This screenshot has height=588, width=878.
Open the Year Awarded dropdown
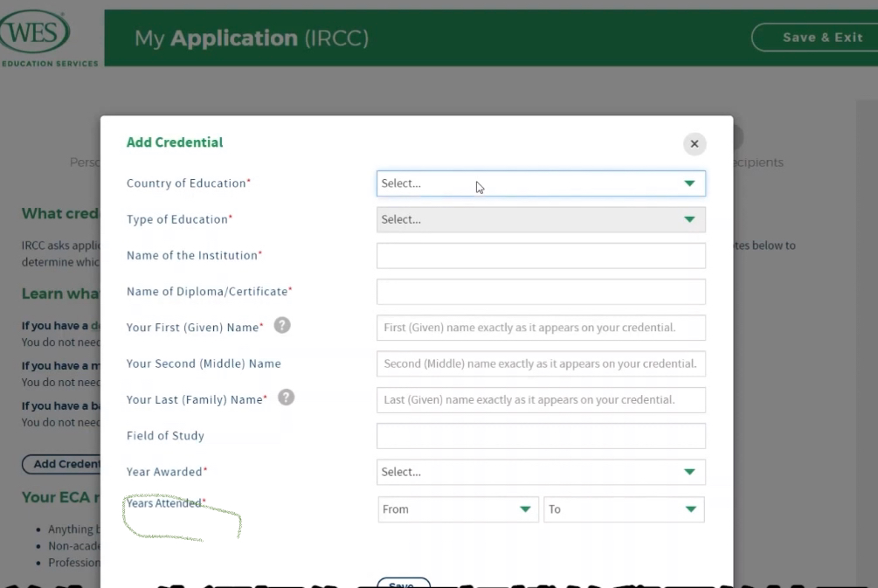[x=541, y=472]
